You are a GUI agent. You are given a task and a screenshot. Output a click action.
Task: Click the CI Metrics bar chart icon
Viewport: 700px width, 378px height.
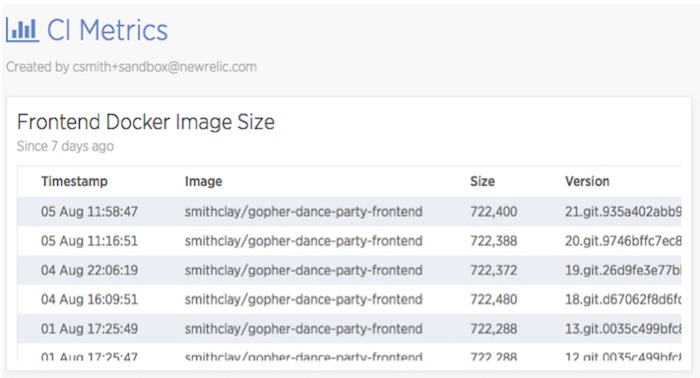pos(22,30)
